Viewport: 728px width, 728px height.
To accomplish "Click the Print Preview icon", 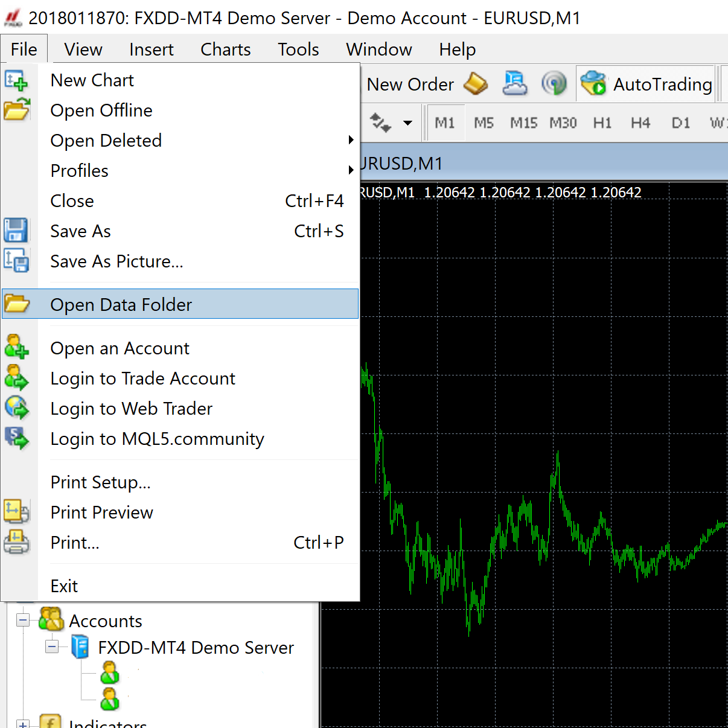I will [16, 511].
